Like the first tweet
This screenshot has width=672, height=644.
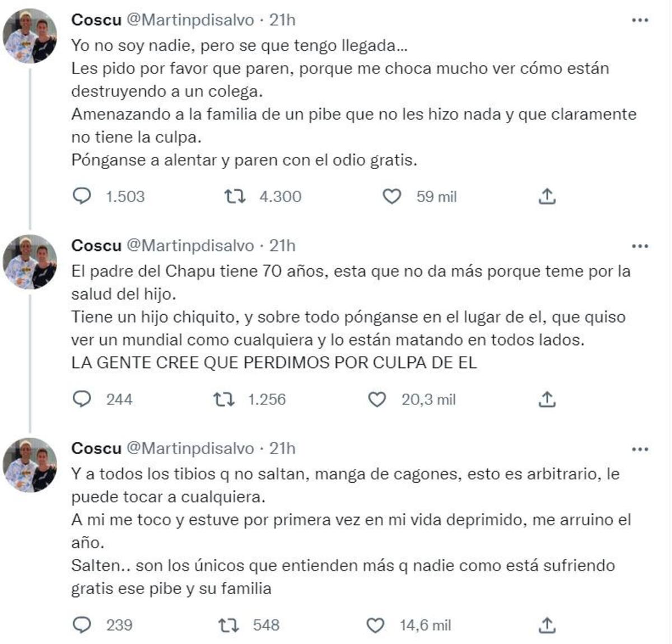click(394, 197)
